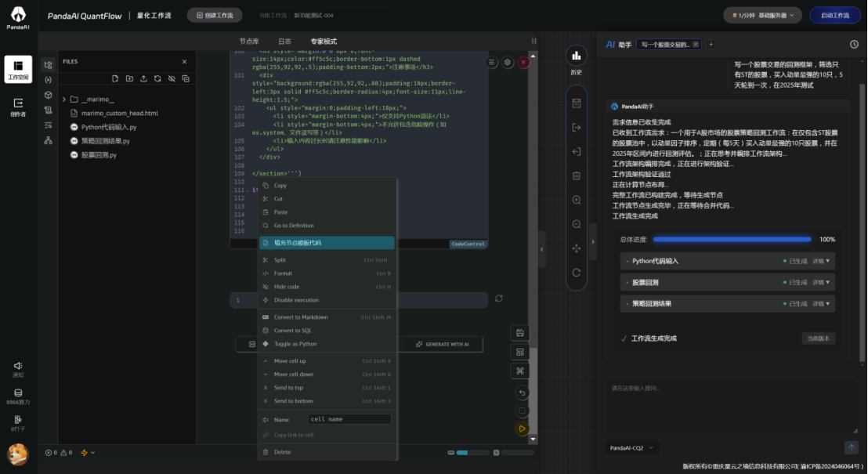The height and width of the screenshot is (474, 868).
Task: Select Toggle as Python menu item
Action: click(327, 344)
